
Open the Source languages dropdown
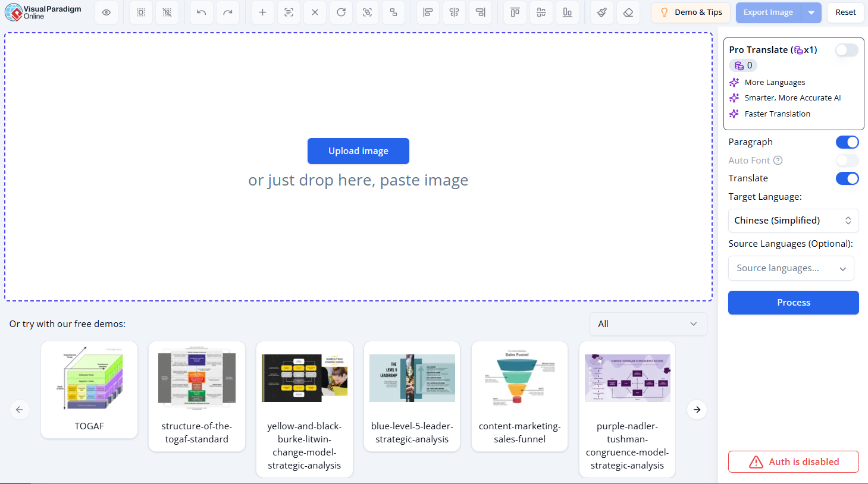click(791, 268)
